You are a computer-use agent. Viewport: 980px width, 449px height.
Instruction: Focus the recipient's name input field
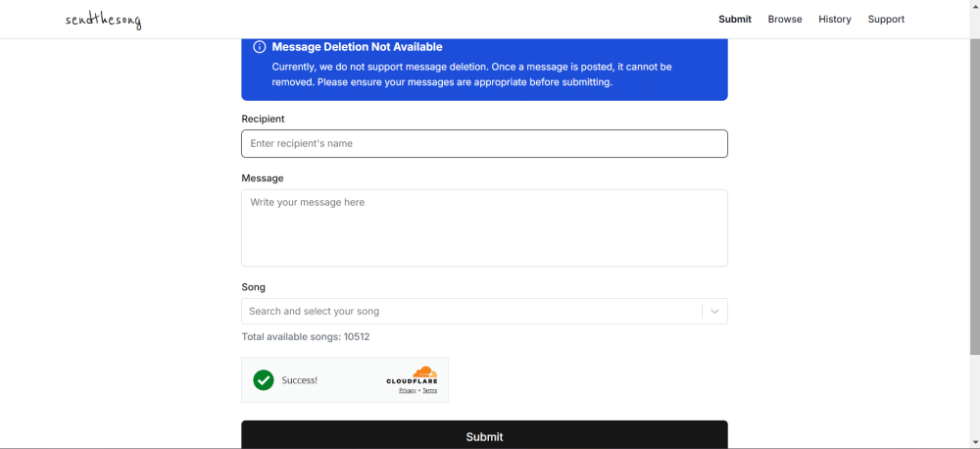484,144
